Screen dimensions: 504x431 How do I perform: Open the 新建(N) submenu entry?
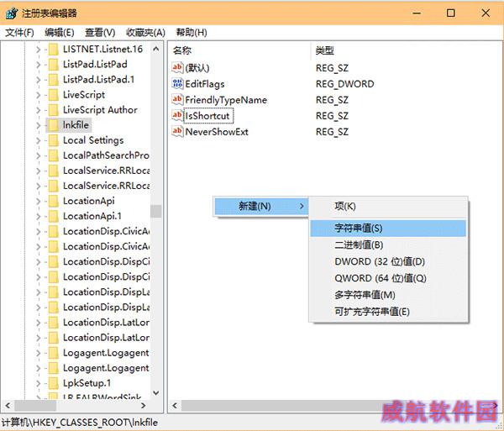click(261, 206)
